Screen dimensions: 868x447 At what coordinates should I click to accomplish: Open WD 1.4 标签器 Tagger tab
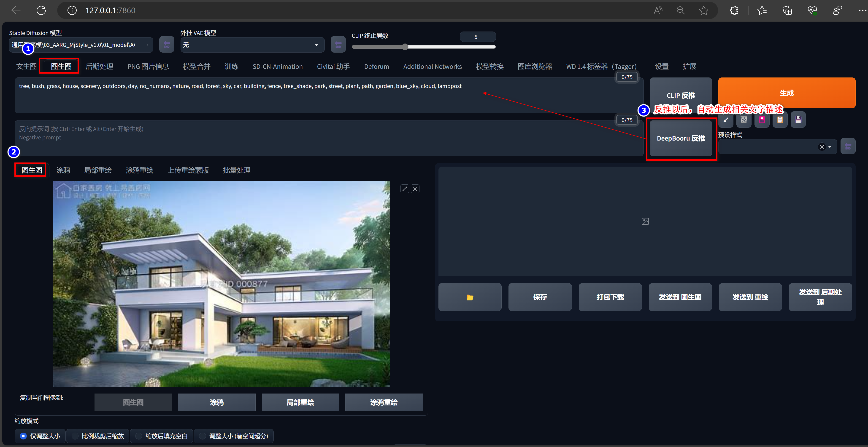click(x=601, y=67)
